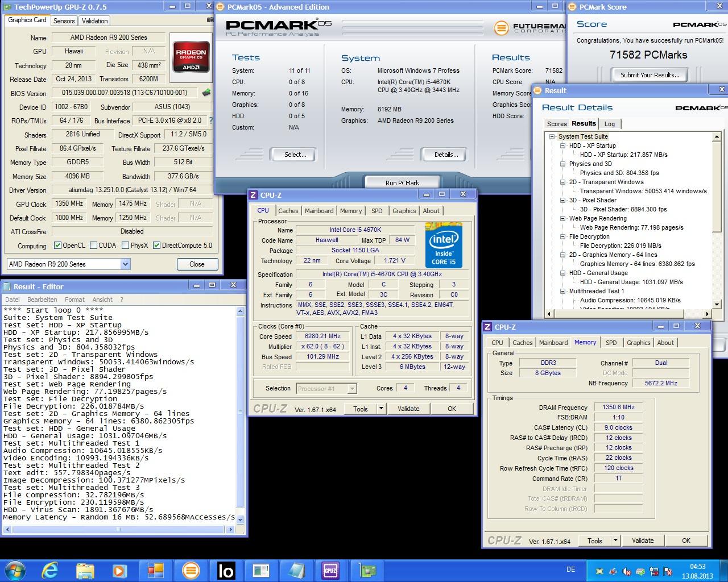The image size is (728, 582).
Task: Open the Format menu in the editor
Action: pos(75,300)
